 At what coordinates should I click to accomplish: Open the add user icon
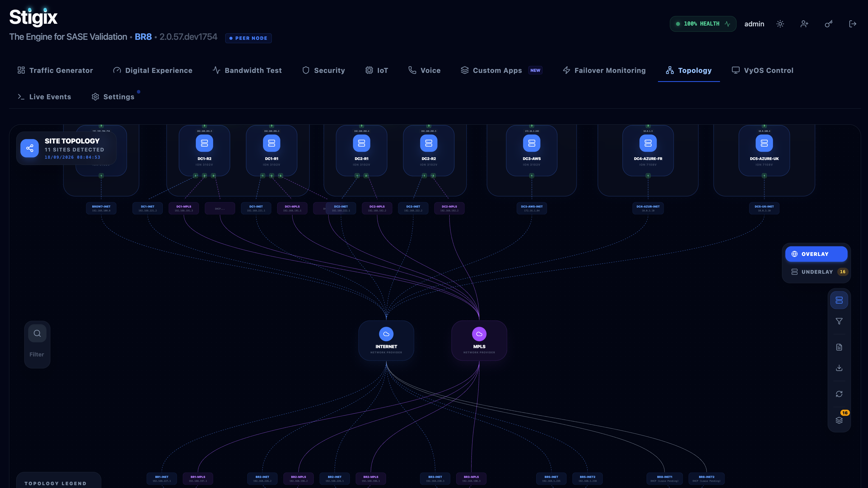click(804, 24)
